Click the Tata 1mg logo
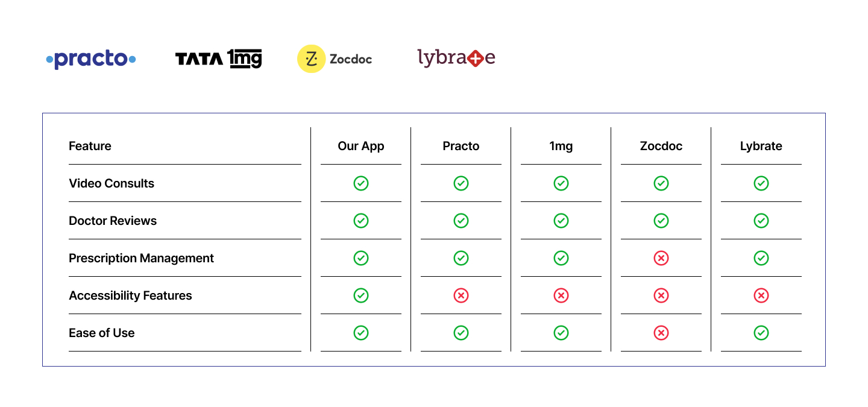Image resolution: width=868 pixels, height=407 pixels. 218,59
